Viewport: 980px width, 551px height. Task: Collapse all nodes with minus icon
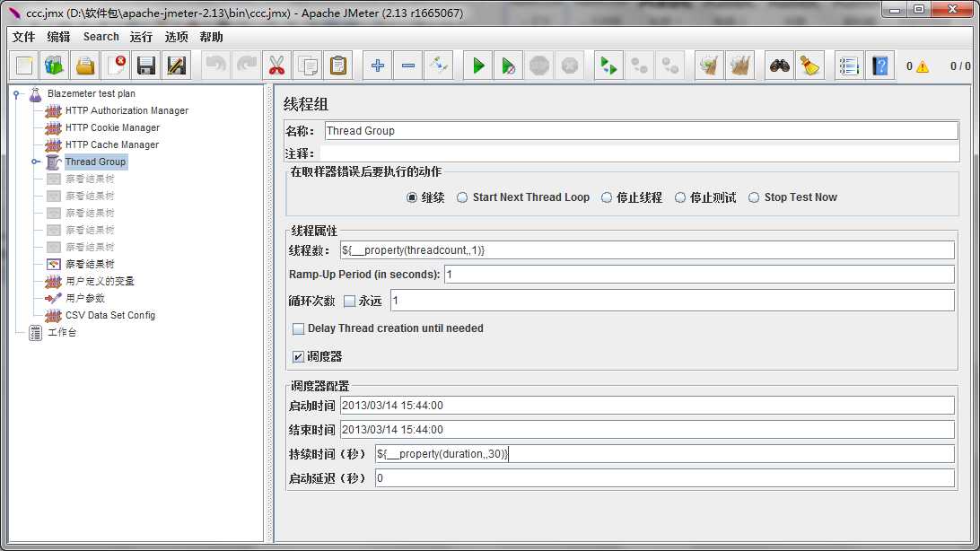pos(408,66)
